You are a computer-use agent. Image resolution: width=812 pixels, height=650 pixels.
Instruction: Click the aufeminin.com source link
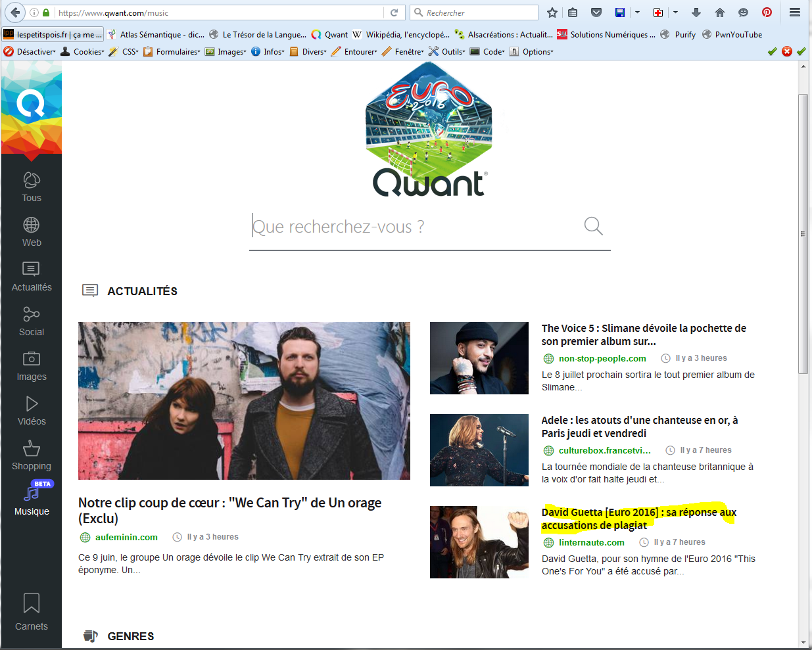(x=126, y=537)
